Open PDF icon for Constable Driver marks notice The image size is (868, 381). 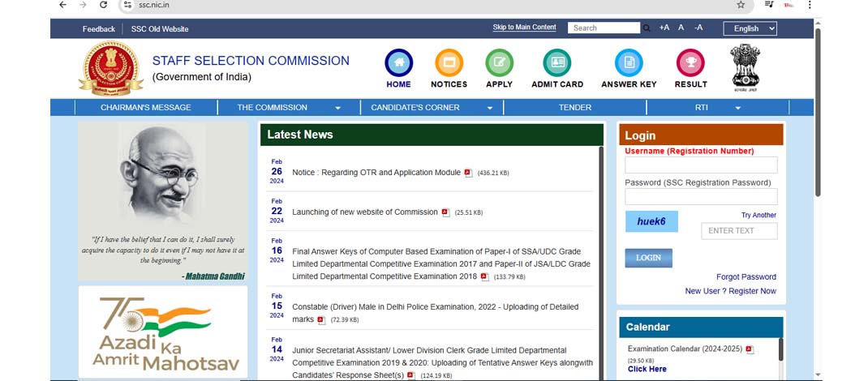tap(321, 319)
